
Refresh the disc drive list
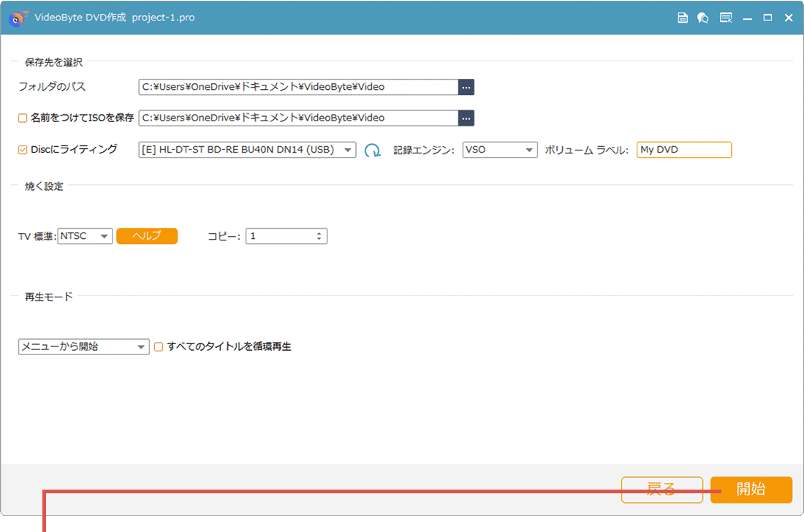click(372, 149)
